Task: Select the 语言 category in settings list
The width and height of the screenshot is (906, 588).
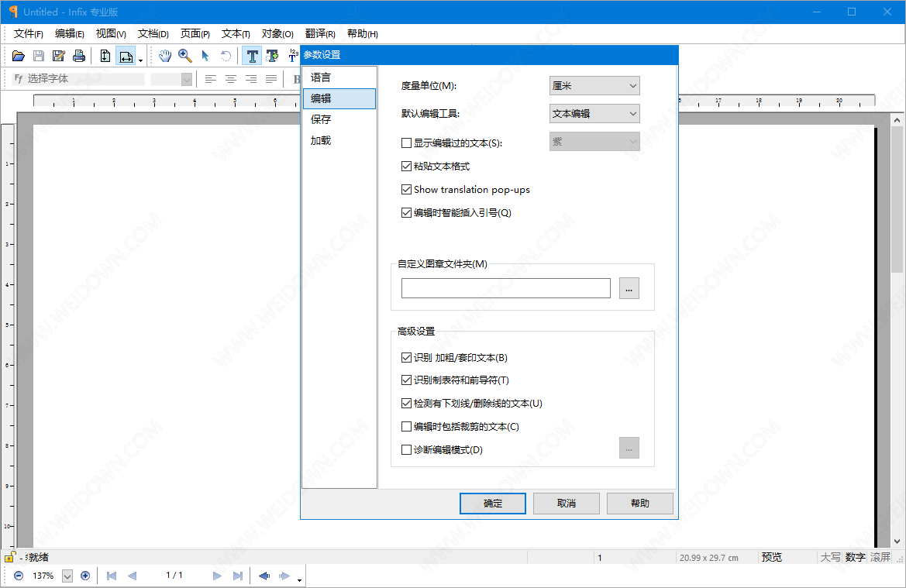Action: pyautogui.click(x=339, y=77)
